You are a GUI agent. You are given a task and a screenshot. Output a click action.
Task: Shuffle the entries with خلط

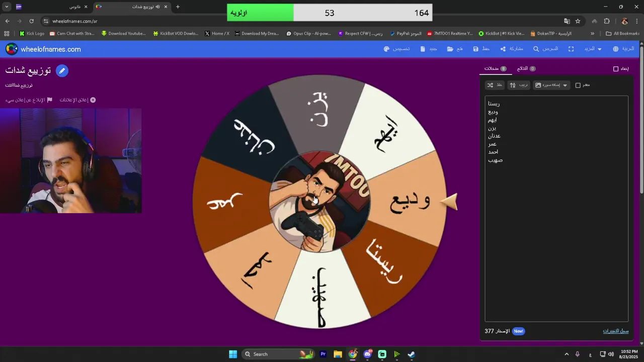point(495,85)
